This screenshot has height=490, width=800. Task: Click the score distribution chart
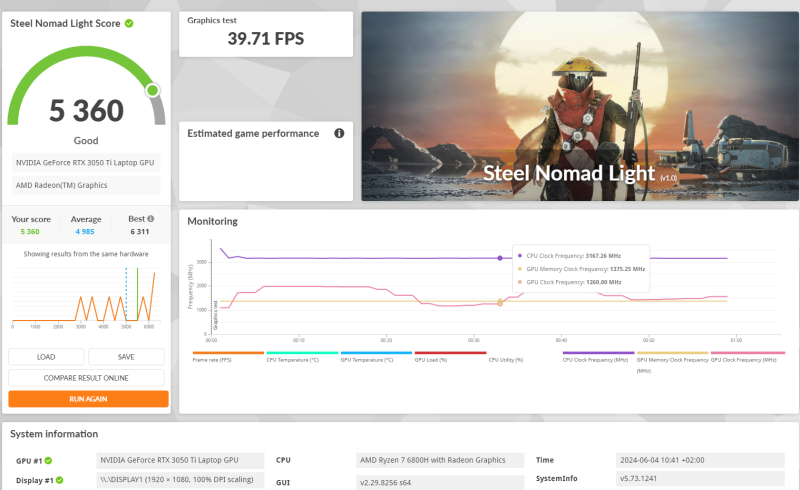(86, 297)
